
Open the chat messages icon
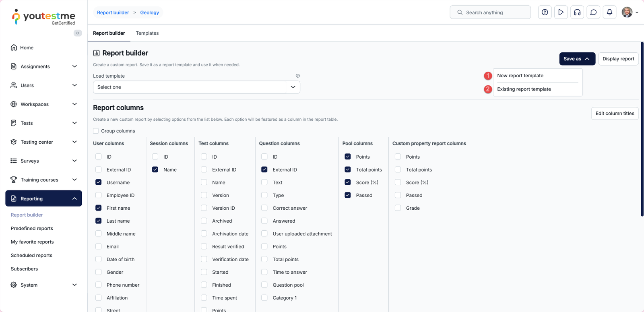pos(593,12)
